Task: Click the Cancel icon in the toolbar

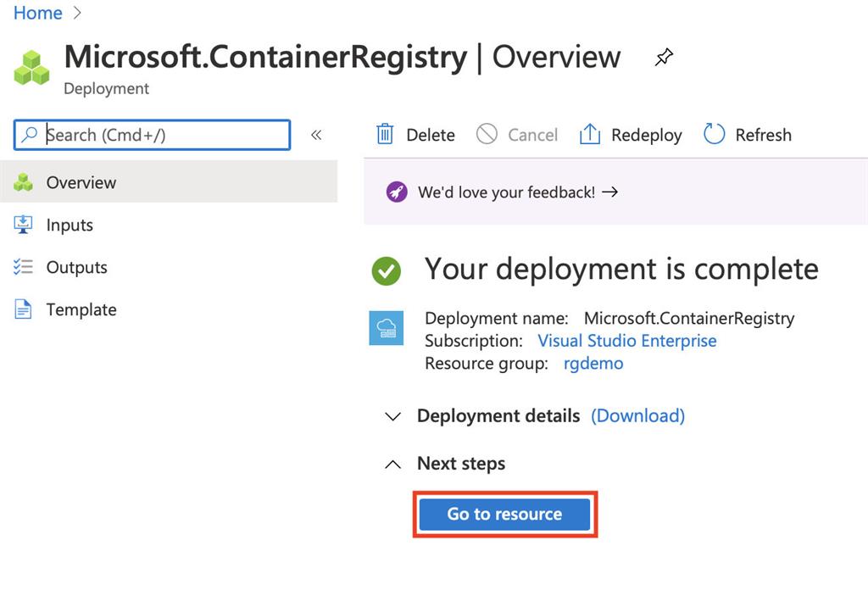Action: [486, 134]
